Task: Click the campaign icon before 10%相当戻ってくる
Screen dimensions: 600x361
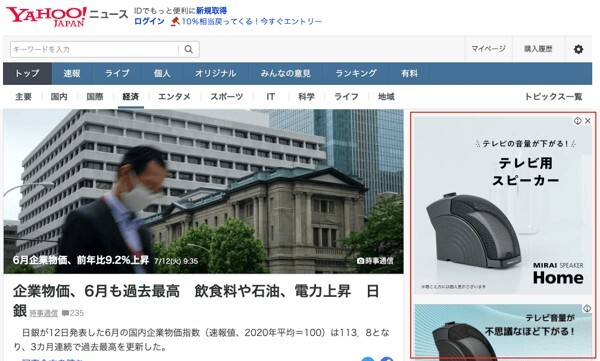Action: [175, 22]
